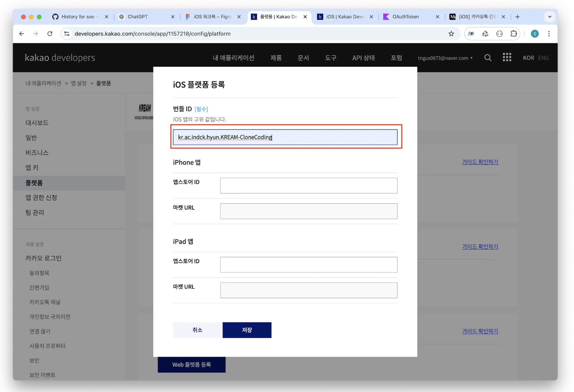Click 앱 설정 breadcrumb
Screen dimensions: 574x392
click(x=78, y=83)
